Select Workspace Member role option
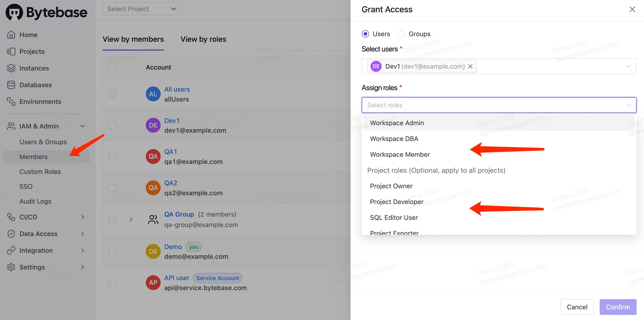Image resolution: width=644 pixels, height=320 pixels. (400, 154)
